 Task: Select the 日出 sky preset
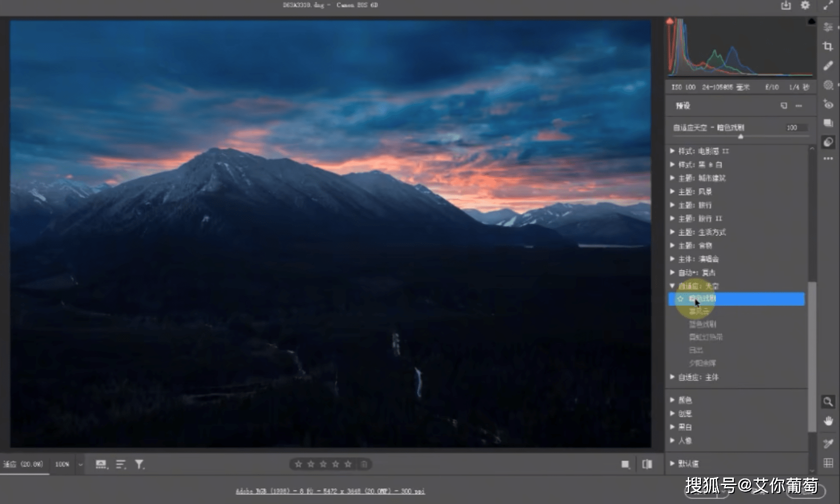click(696, 350)
